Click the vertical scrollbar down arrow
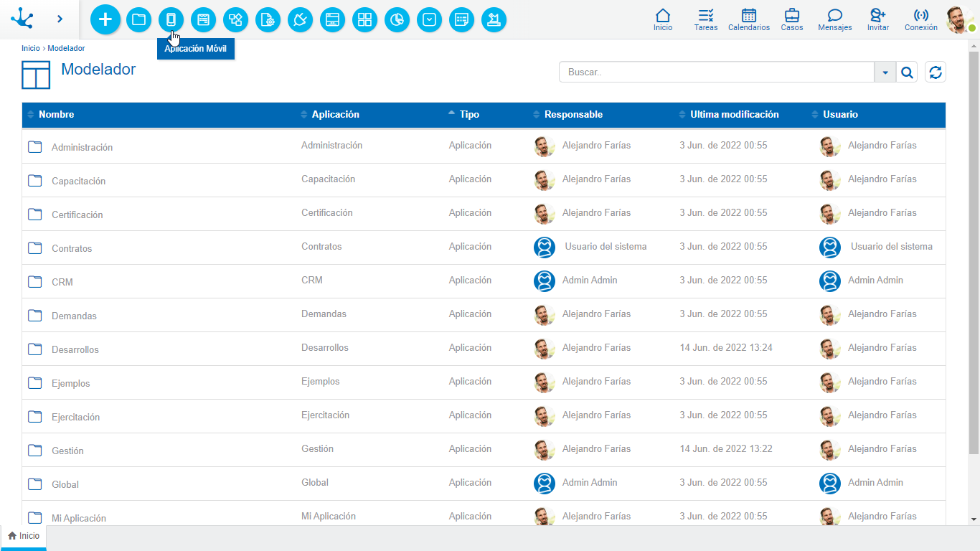The height and width of the screenshot is (551, 980). 974,519
